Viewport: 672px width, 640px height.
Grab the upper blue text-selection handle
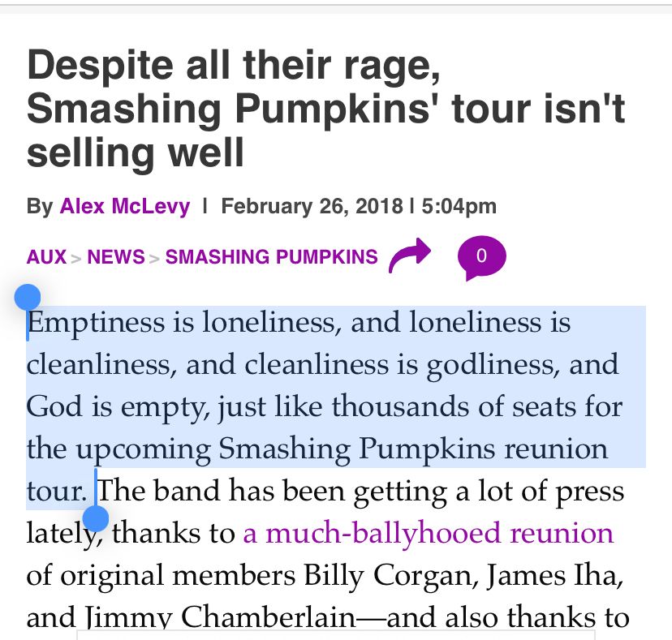click(x=28, y=296)
